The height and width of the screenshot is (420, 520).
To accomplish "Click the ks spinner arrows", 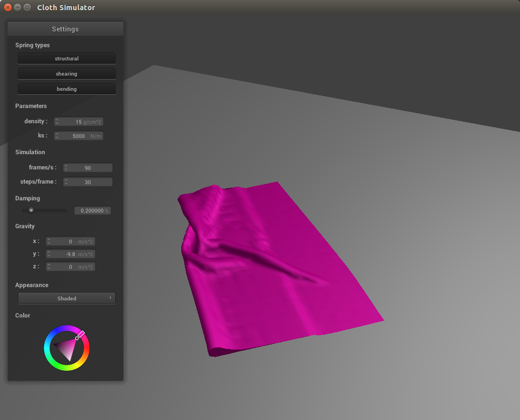I will point(57,136).
